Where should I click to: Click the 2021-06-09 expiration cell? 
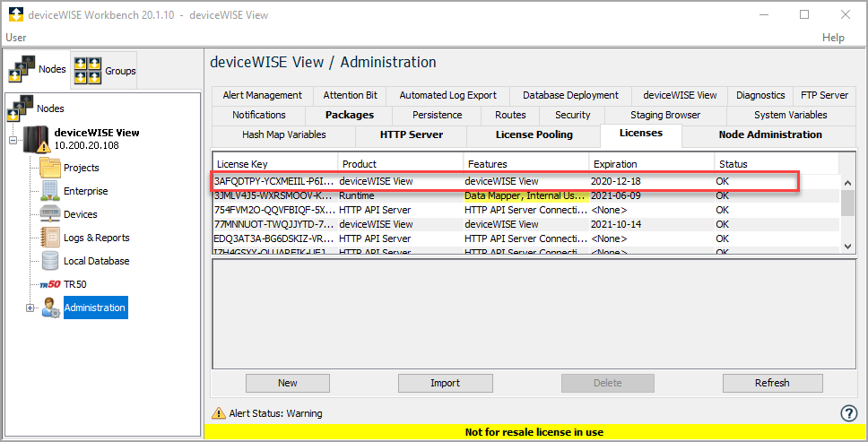point(652,195)
